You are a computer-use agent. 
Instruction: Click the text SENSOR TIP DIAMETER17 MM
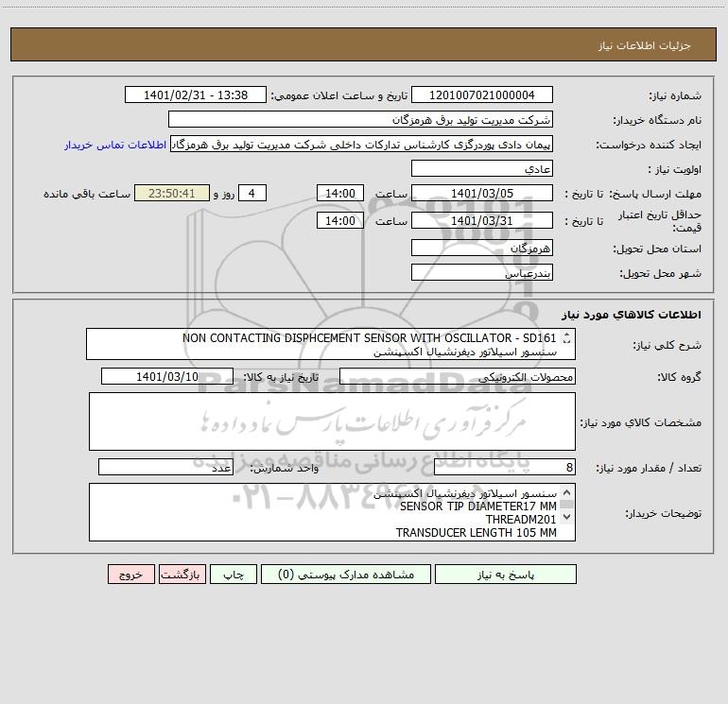(x=477, y=507)
